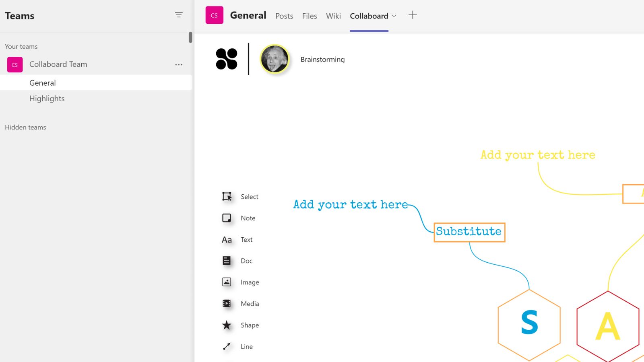Click the Substitute hexagon label
Screen dimensions: 644x362
pos(469,232)
